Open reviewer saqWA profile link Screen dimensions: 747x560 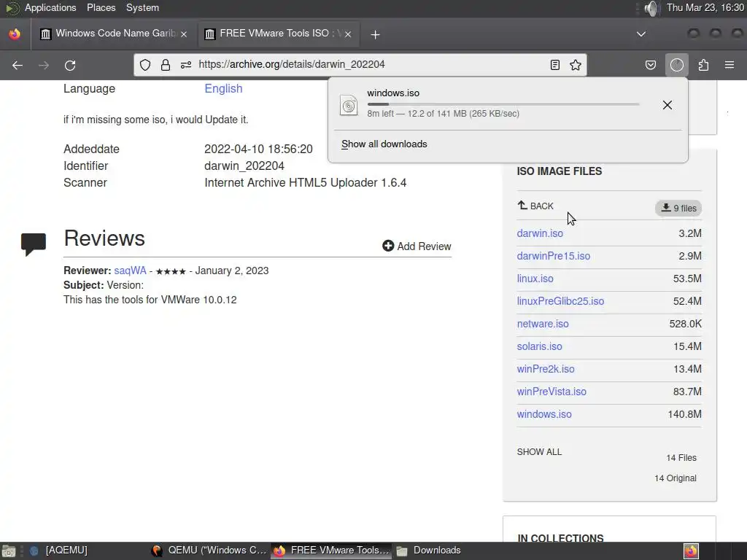pos(130,271)
